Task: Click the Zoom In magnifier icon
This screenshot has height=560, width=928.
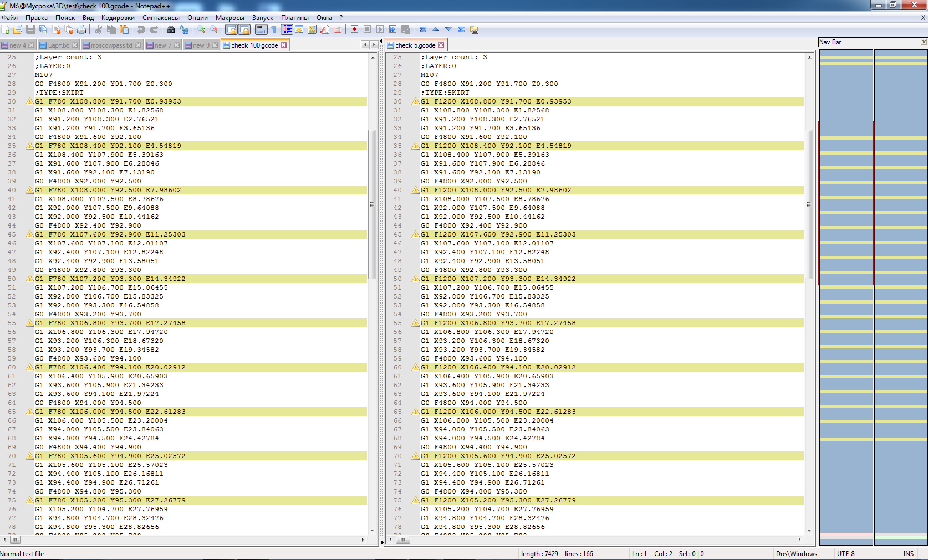Action: click(x=201, y=30)
